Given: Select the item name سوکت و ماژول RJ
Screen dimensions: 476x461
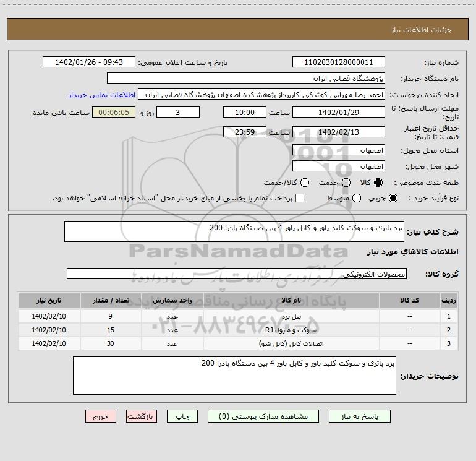Looking at the screenshot, I should point(291,330).
